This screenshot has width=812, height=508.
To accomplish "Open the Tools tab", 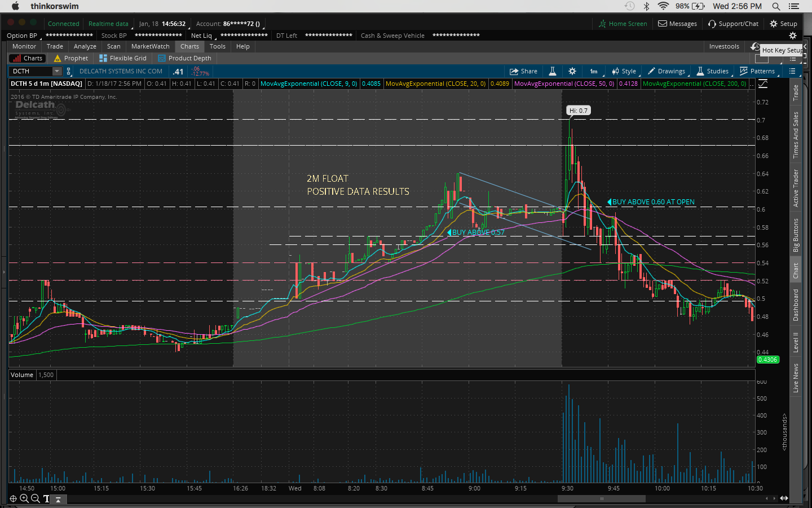I will pos(218,46).
